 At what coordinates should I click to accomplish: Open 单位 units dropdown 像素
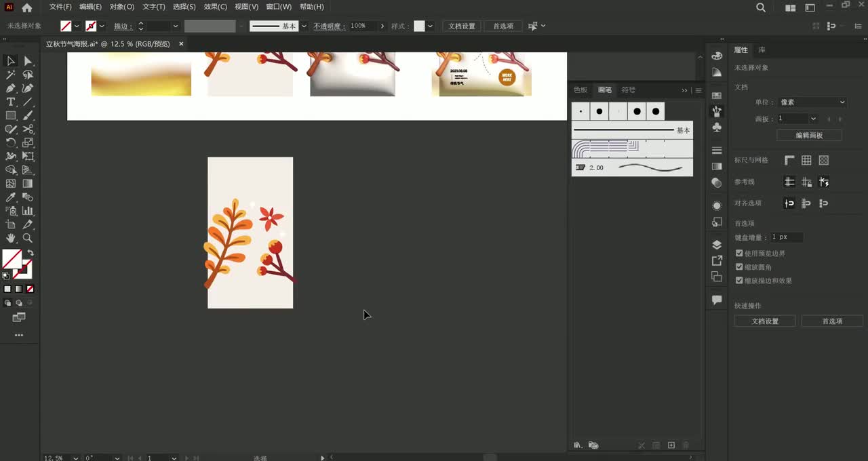(812, 102)
